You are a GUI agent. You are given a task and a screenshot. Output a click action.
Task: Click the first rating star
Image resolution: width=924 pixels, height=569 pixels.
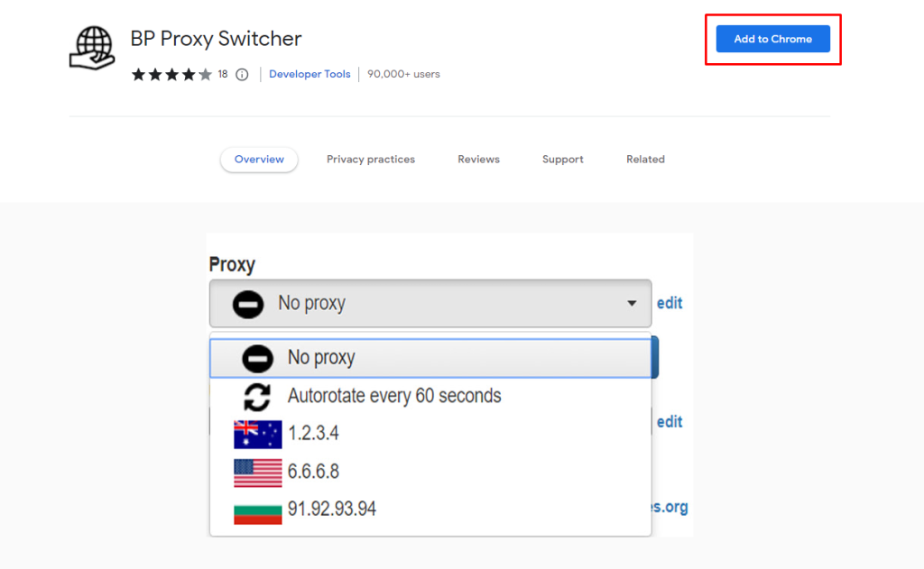(139, 75)
